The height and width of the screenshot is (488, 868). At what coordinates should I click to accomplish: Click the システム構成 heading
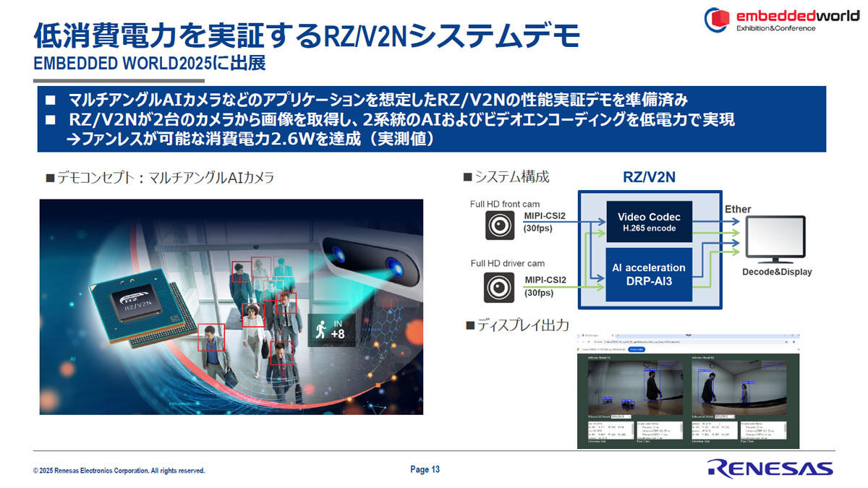506,176
